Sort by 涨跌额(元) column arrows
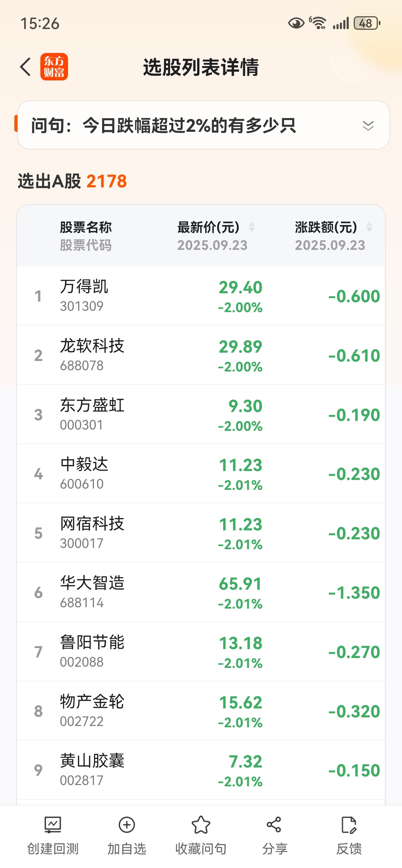 coord(369,227)
